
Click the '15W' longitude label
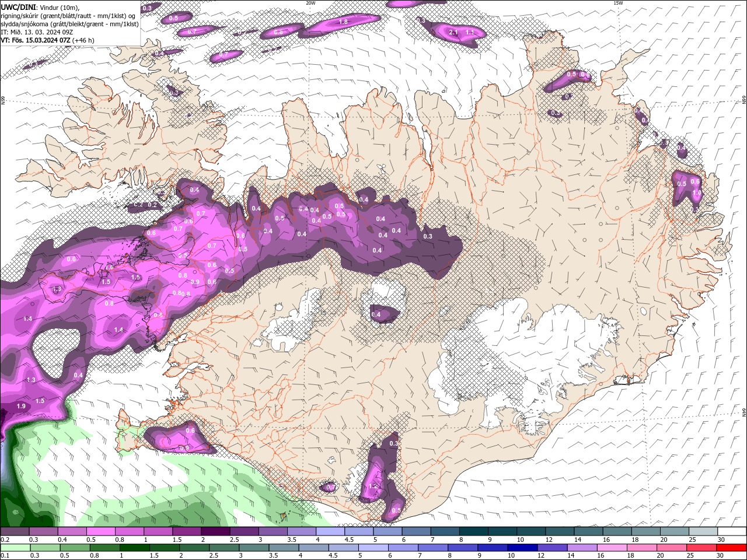coord(618,2)
